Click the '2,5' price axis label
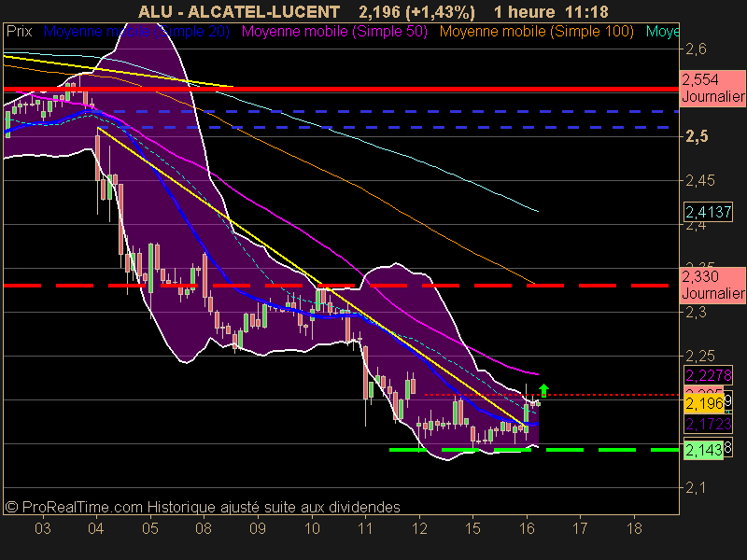Screen dimensions: 747x560 [697, 136]
